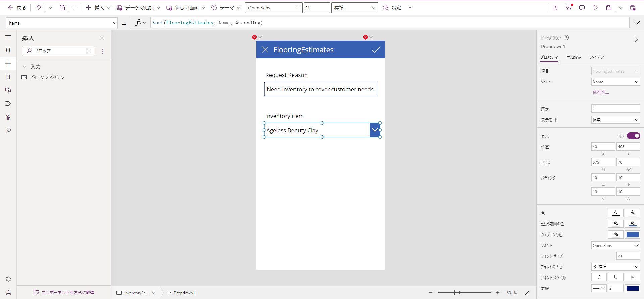Open データの追加 add data menu
This screenshot has height=299, width=644.
point(139,8)
